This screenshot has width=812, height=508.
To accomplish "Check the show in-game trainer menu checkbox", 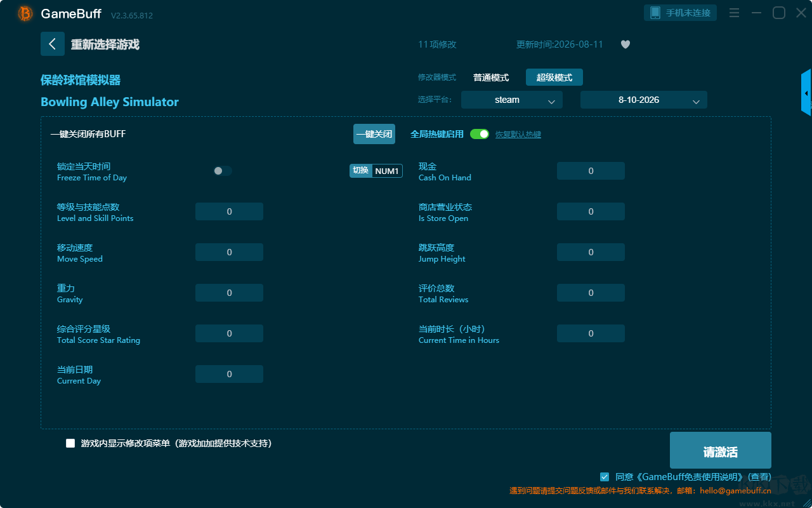I will [70, 443].
